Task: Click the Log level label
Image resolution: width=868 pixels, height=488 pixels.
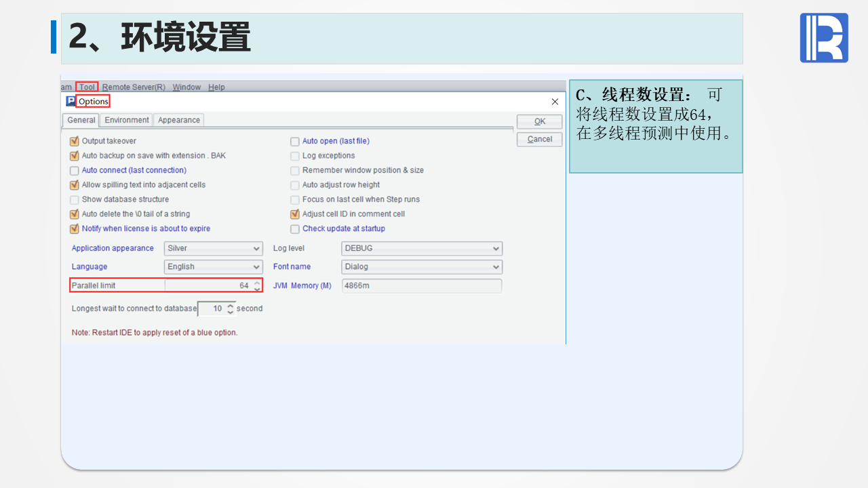Action: click(x=289, y=248)
